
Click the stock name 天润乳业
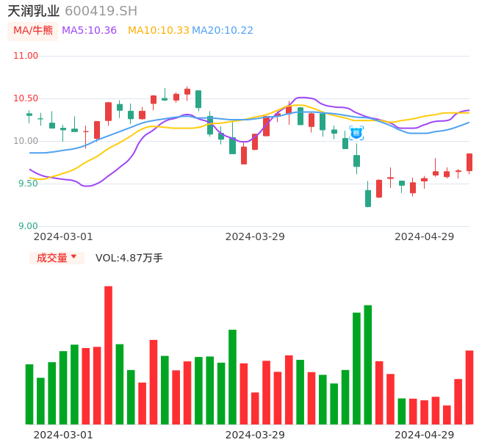pos(34,11)
